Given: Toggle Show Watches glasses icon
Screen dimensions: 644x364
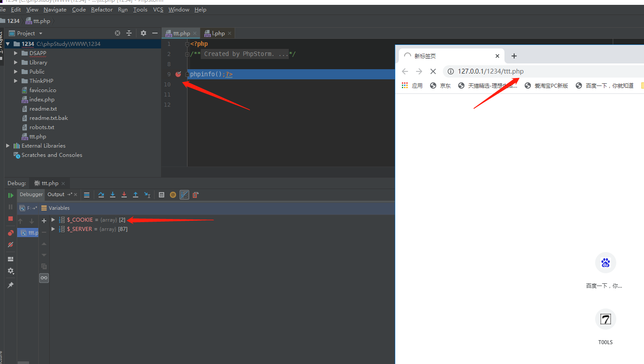Looking at the screenshot, I should [x=44, y=278].
